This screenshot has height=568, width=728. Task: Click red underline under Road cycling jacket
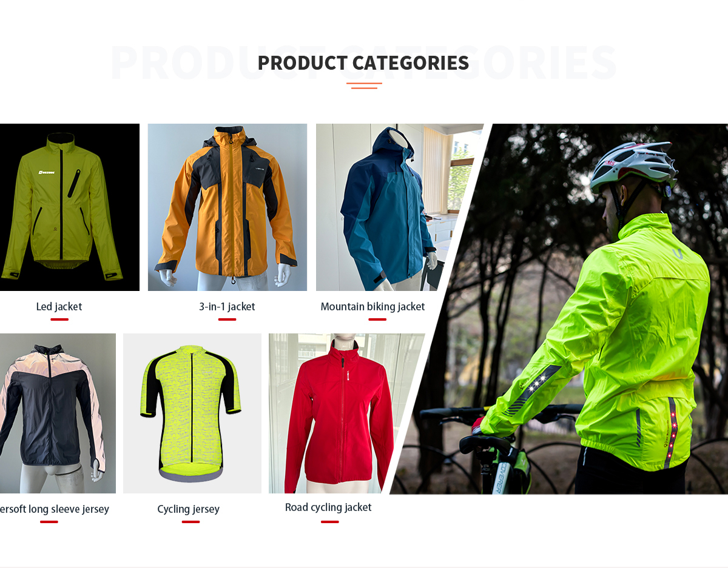point(329,522)
